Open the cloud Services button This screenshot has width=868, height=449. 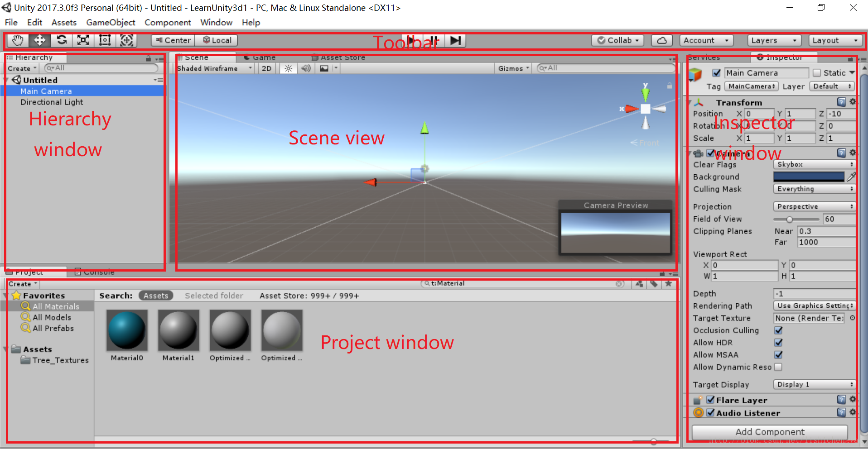661,40
